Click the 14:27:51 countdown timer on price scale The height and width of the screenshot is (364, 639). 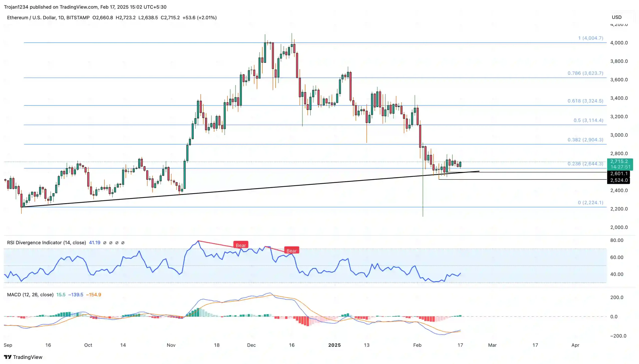point(620,166)
